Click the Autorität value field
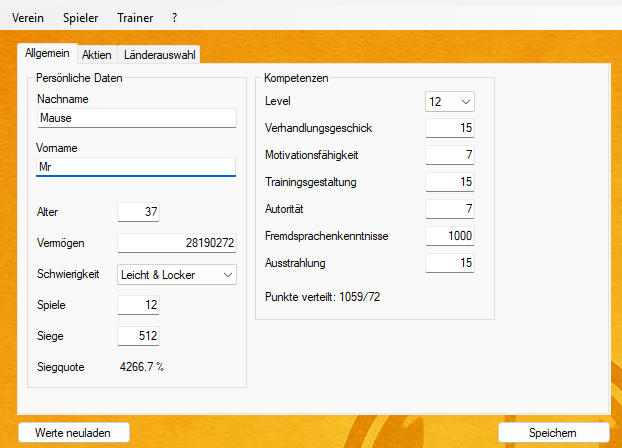This screenshot has height=448, width=622. click(450, 209)
